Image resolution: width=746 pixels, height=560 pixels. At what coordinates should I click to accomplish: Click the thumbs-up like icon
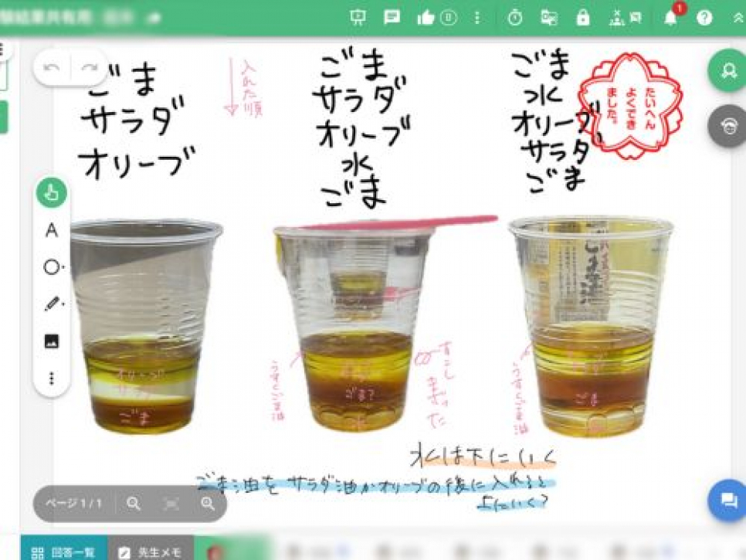tap(426, 18)
